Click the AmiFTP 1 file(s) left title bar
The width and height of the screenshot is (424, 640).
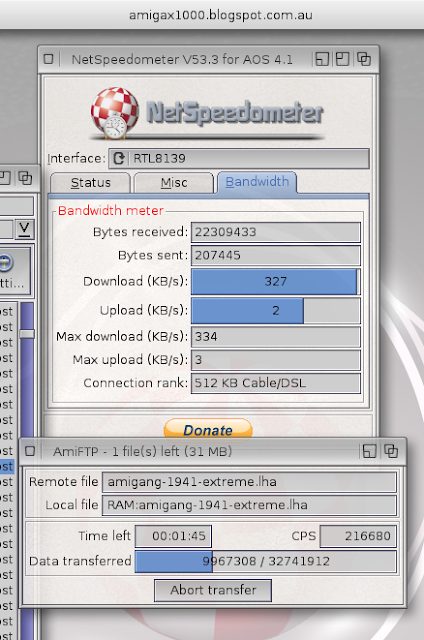tap(142, 451)
